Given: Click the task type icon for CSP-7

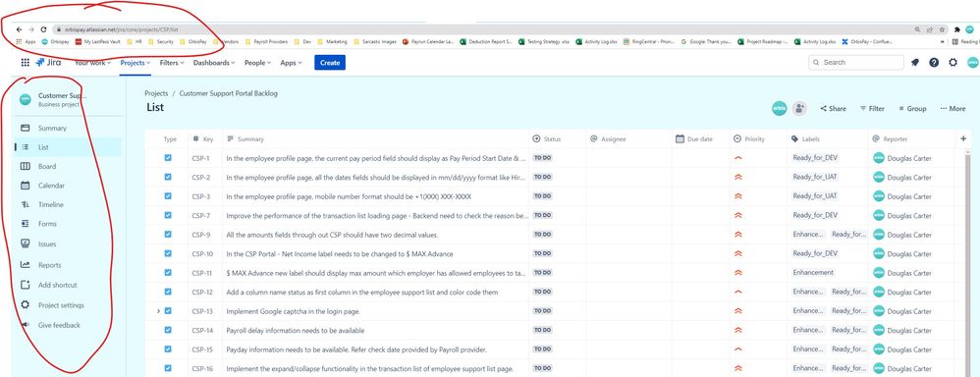Looking at the screenshot, I should pos(168,215).
